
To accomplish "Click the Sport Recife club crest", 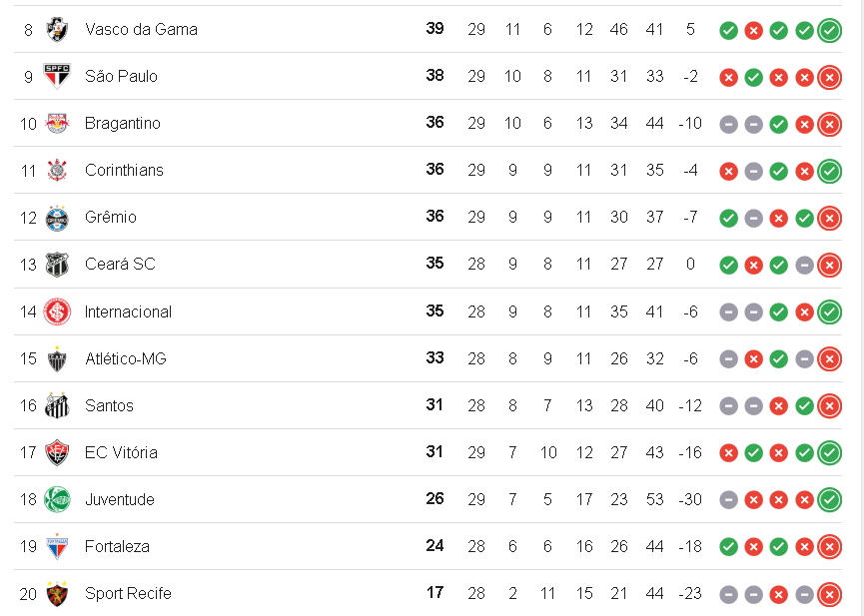I will (57, 594).
